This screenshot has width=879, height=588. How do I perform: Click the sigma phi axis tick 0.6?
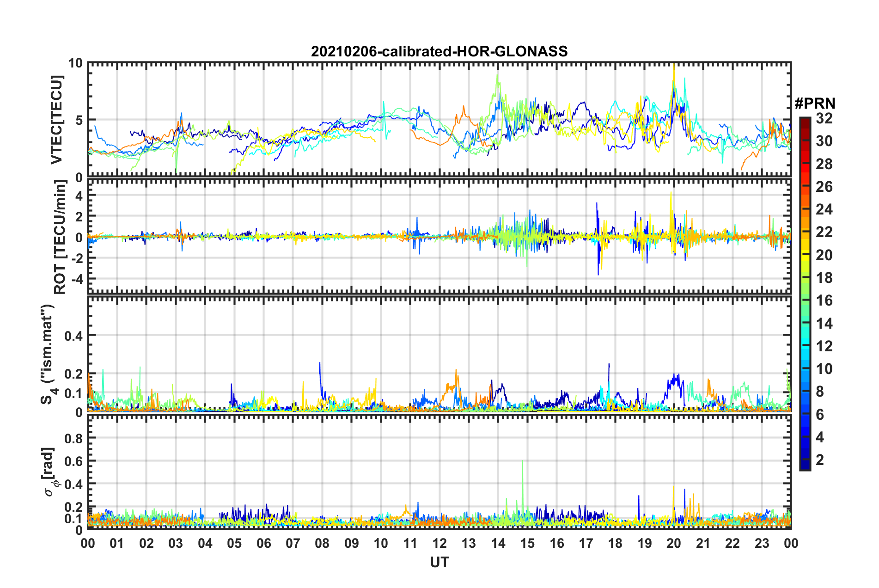[74, 461]
